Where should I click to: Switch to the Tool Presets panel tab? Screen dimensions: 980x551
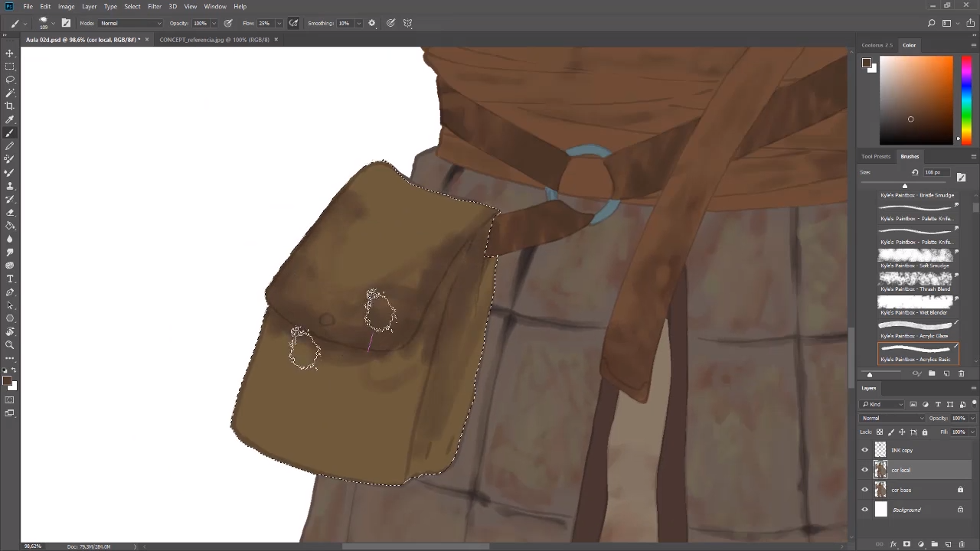click(x=876, y=156)
